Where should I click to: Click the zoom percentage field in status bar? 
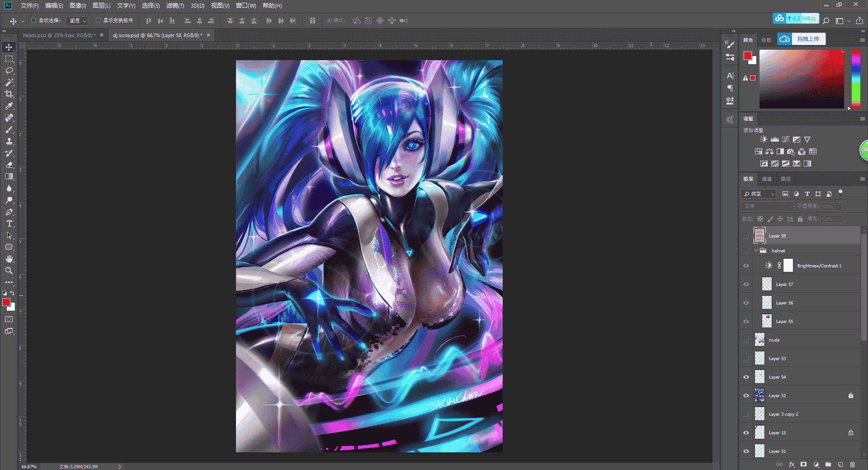tap(29, 466)
